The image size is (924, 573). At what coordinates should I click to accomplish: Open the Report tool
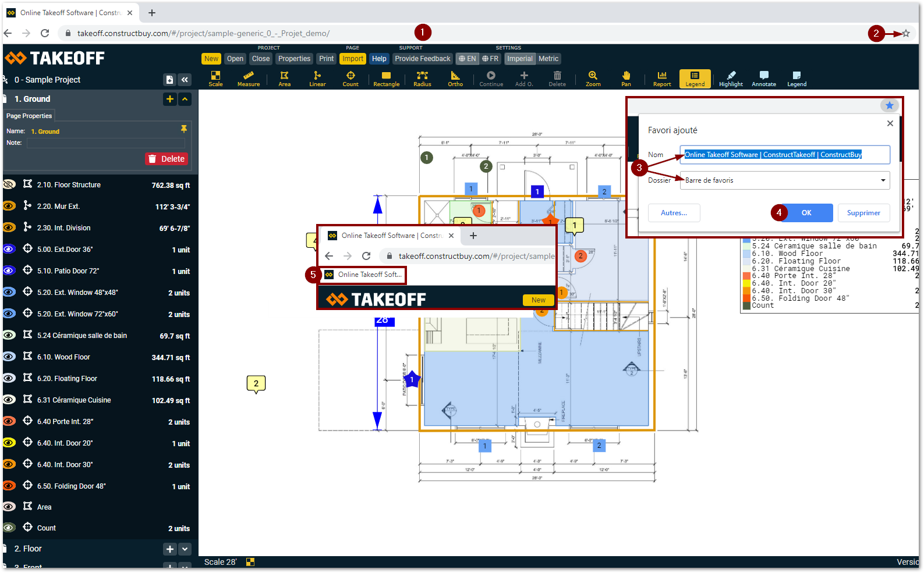[662, 79]
